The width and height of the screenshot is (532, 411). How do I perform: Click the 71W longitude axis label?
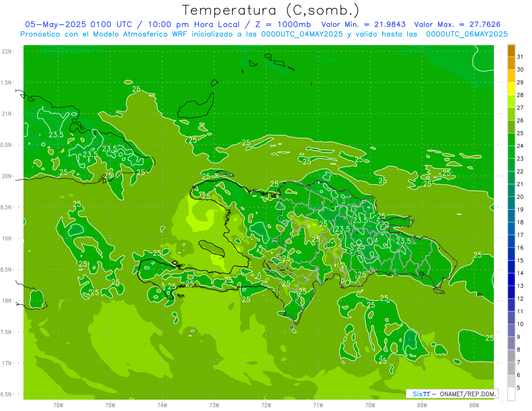click(318, 405)
